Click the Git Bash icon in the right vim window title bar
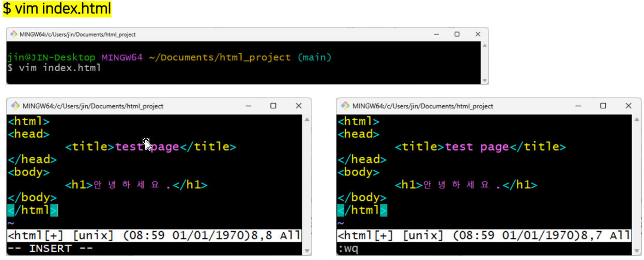This screenshot has height=260, width=644. coord(345,106)
